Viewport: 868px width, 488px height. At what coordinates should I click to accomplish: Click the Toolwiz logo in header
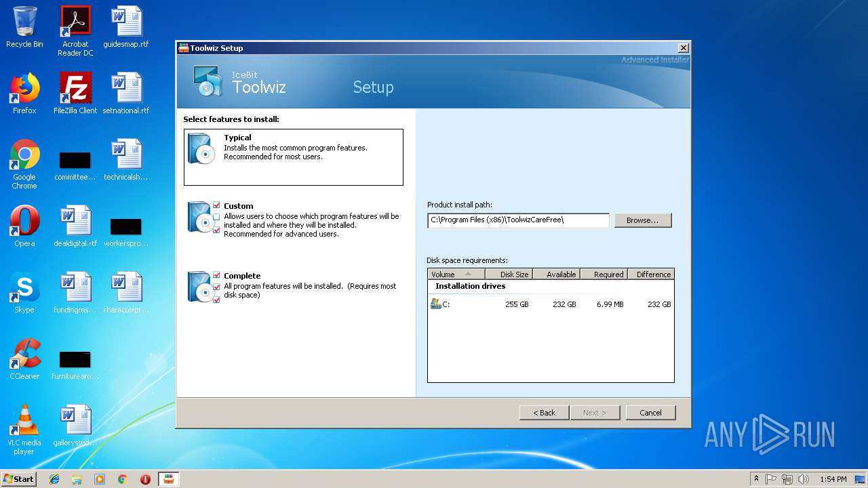pos(207,80)
